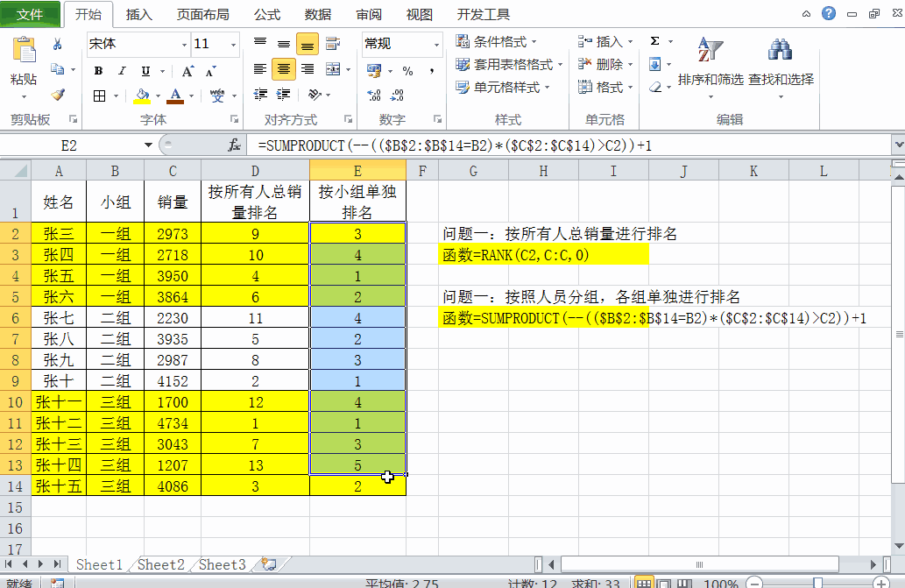Click zoom out minus button

[x=753, y=583]
